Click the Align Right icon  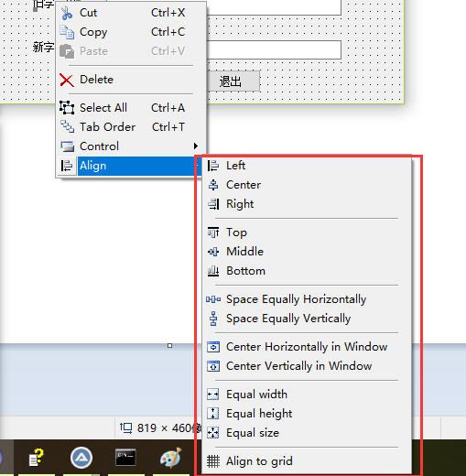pyautogui.click(x=213, y=204)
